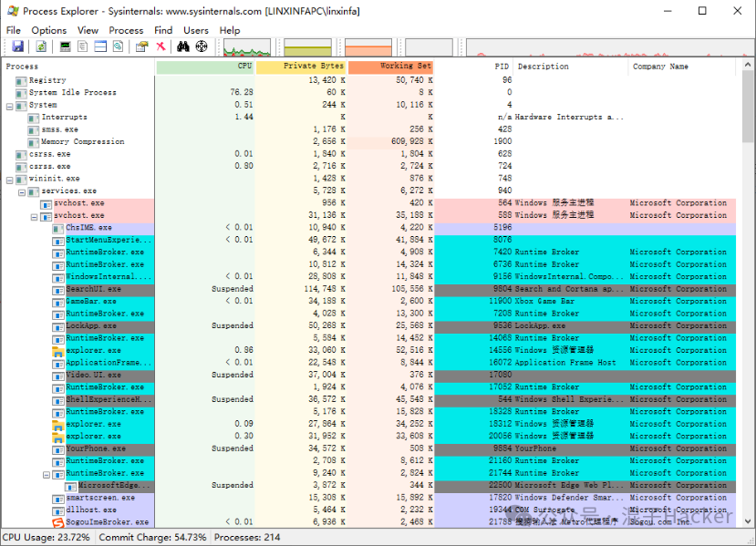Open the Process menu
756x546 pixels.
tap(126, 30)
